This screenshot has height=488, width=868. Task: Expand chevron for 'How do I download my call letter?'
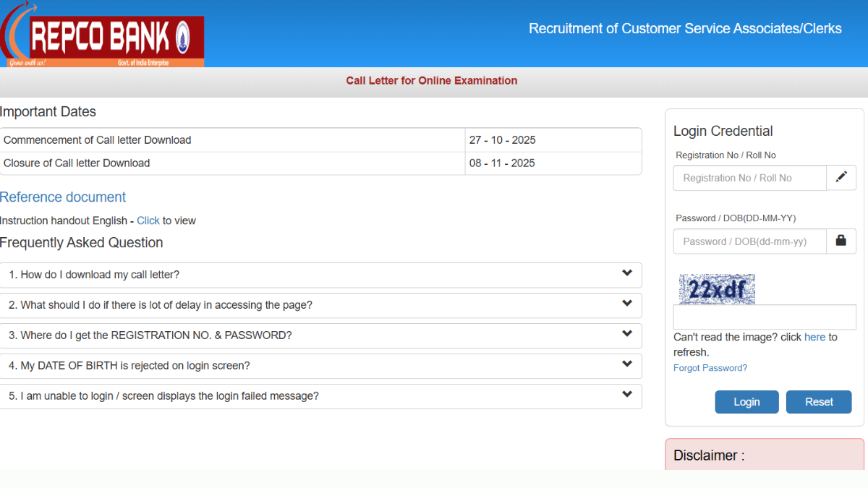point(626,273)
